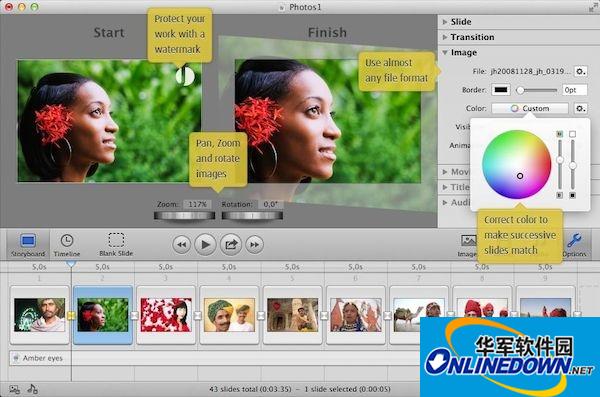Click transition icon between slides 3 and 4
Screen dimensions: 600x397
197,315
